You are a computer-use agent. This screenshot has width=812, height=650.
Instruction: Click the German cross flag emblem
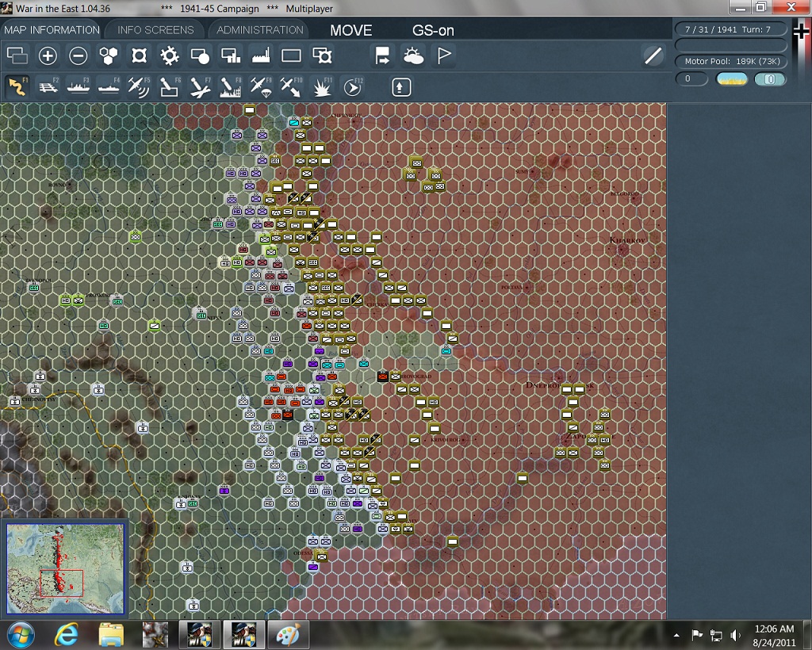801,32
